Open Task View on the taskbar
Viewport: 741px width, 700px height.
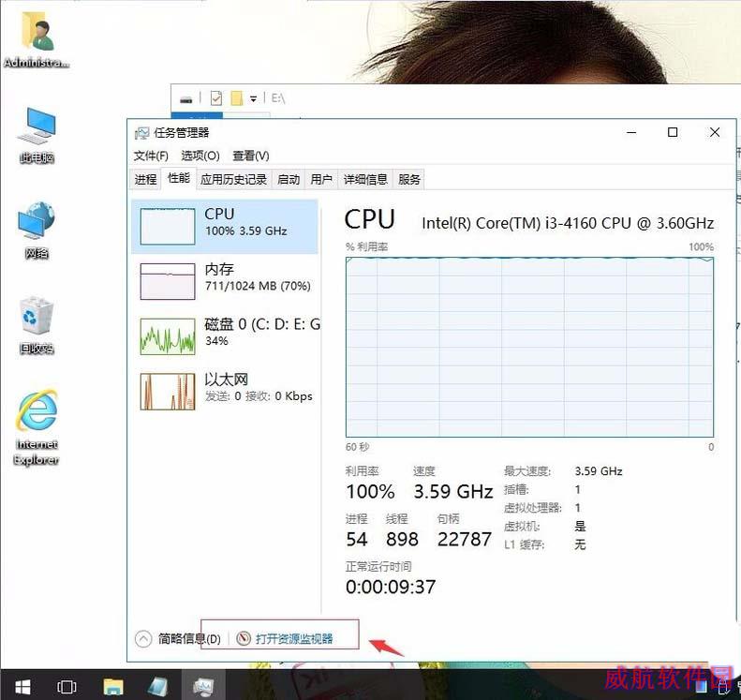click(67, 686)
